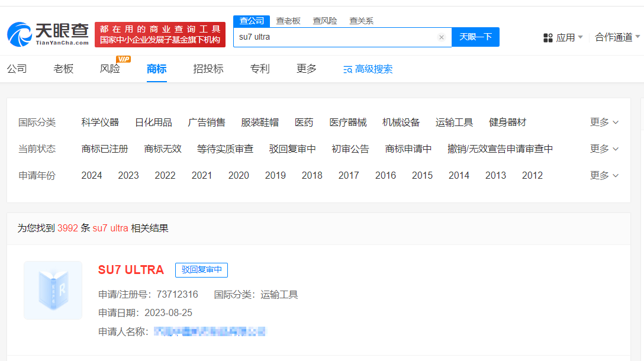
Task: Switch to the 专利 tab
Action: pyautogui.click(x=260, y=69)
